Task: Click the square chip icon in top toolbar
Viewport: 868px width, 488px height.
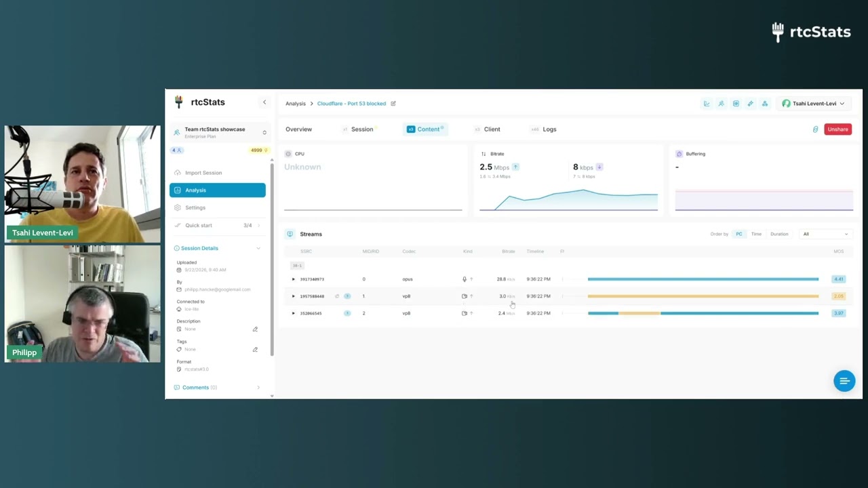Action: [736, 104]
